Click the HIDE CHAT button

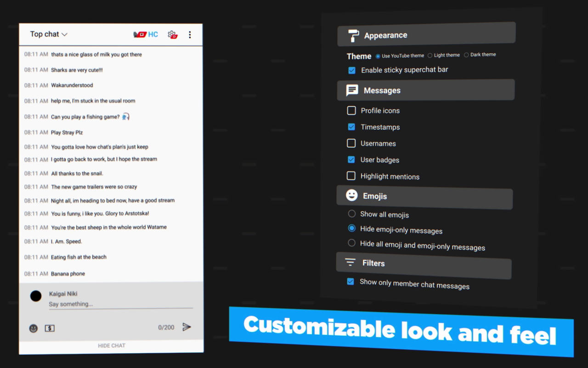[x=111, y=345]
